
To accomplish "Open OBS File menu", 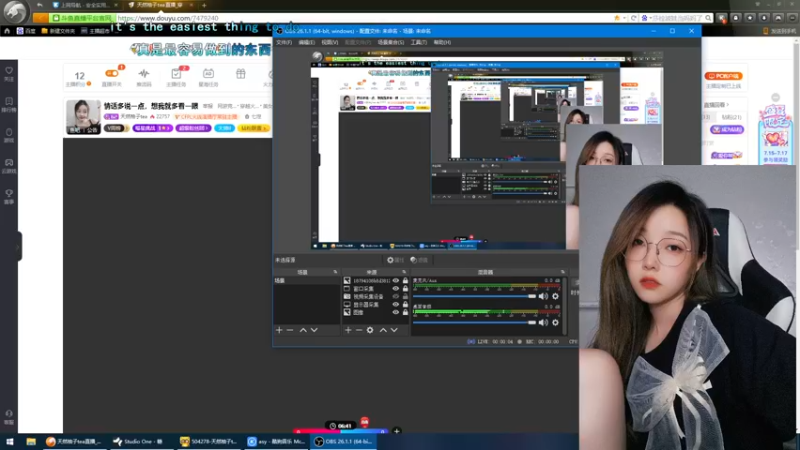I will click(x=284, y=42).
